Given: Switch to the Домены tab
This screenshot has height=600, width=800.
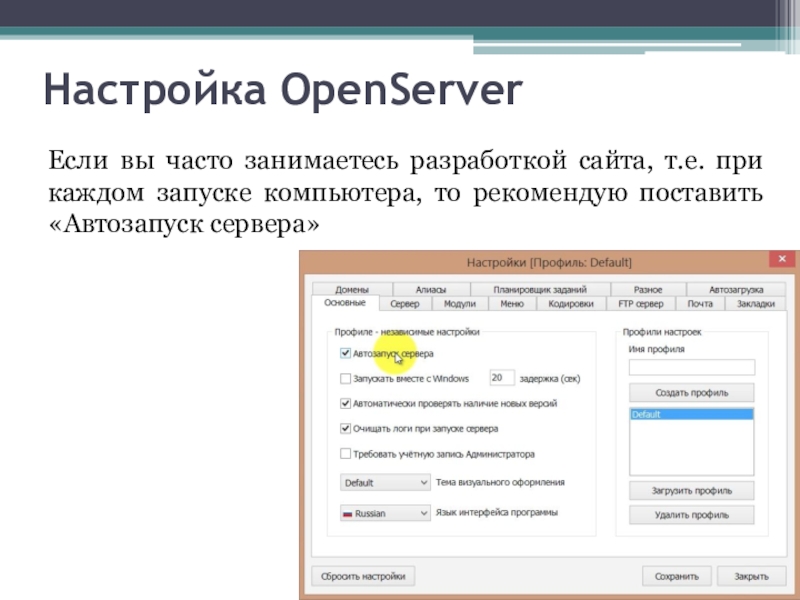Looking at the screenshot, I should coord(352,289).
